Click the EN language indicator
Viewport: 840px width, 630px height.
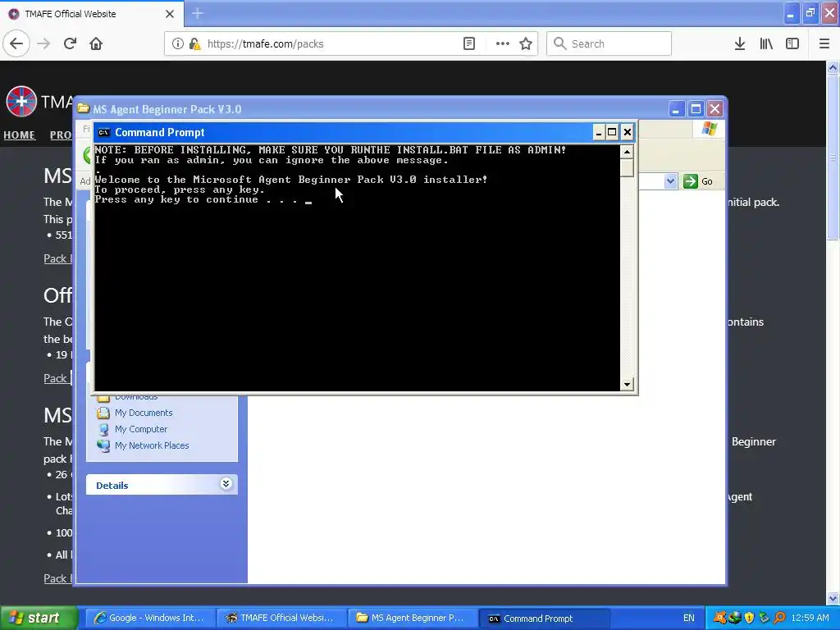[689, 618]
